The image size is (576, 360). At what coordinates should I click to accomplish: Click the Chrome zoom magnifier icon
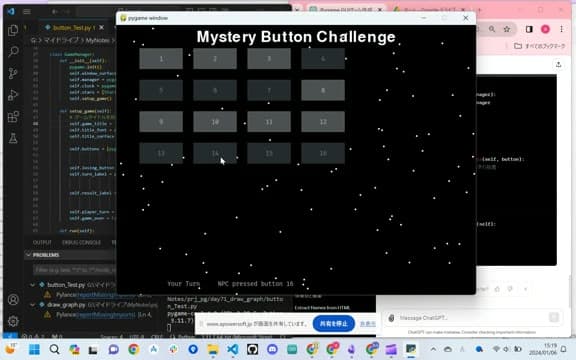point(492,29)
